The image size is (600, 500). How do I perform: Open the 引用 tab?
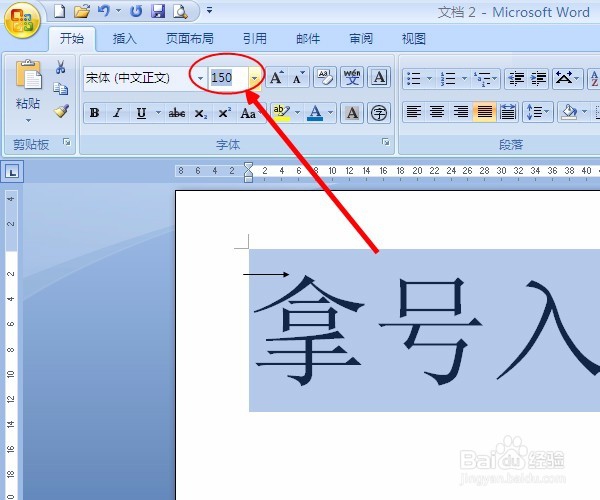pos(255,39)
